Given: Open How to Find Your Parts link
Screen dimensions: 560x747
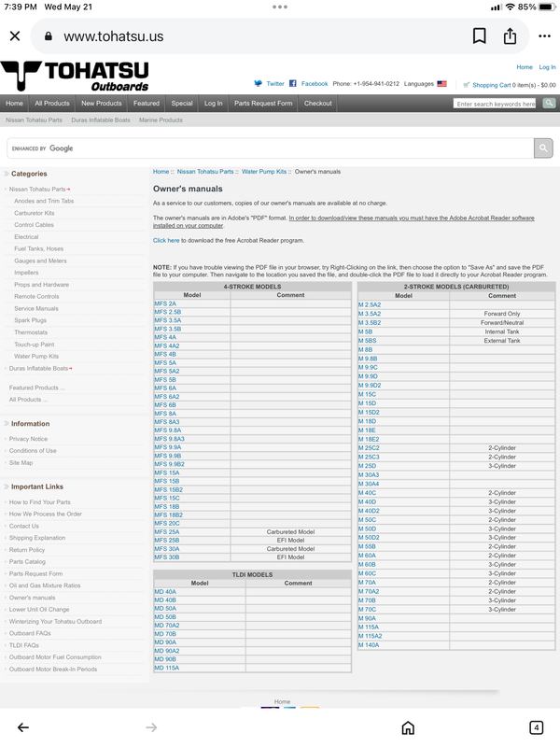Looking at the screenshot, I should click(x=39, y=502).
